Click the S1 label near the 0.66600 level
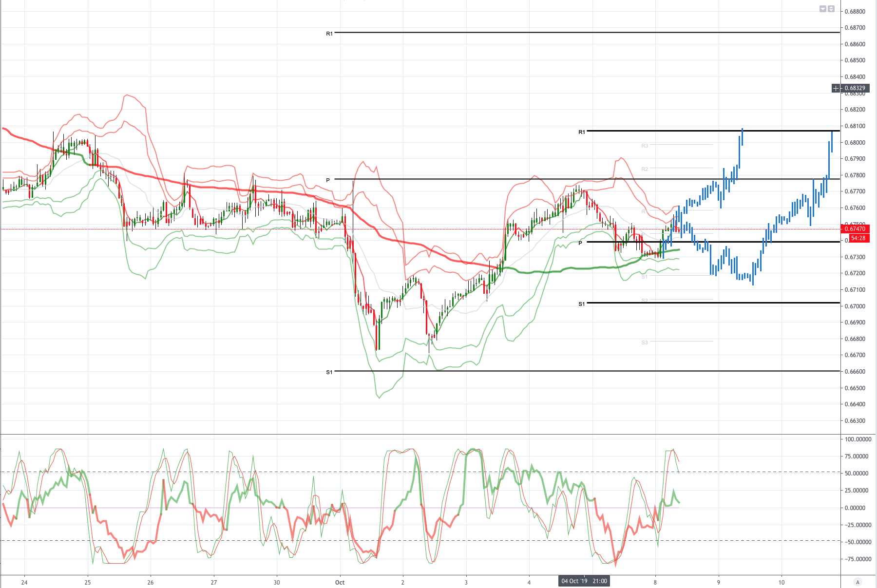This screenshot has width=877, height=588. pyautogui.click(x=329, y=372)
